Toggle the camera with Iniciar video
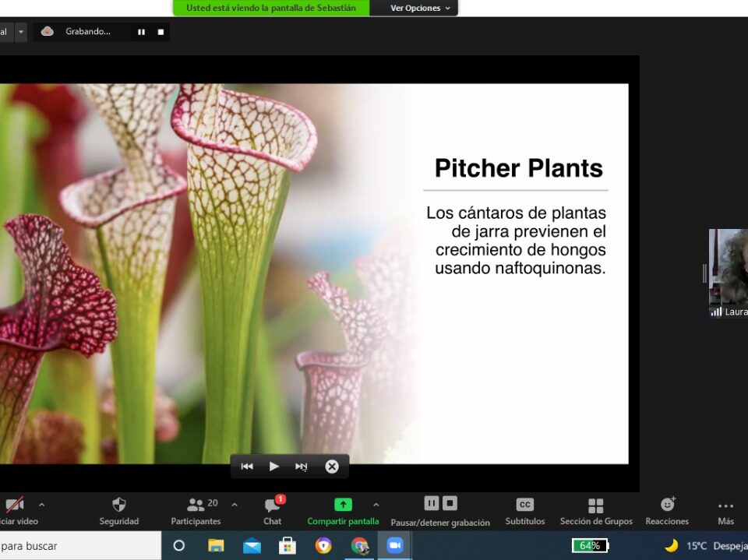Screen dimensions: 748x560 [14, 505]
